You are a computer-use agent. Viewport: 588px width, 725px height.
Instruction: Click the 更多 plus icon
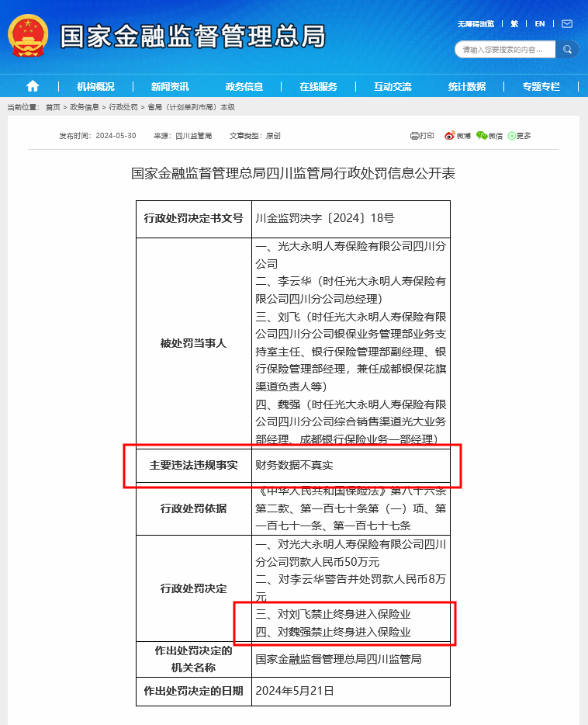pos(519,136)
